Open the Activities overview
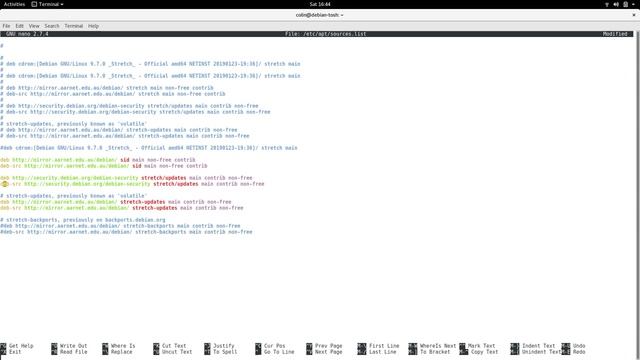The image size is (640, 360). [14, 4]
